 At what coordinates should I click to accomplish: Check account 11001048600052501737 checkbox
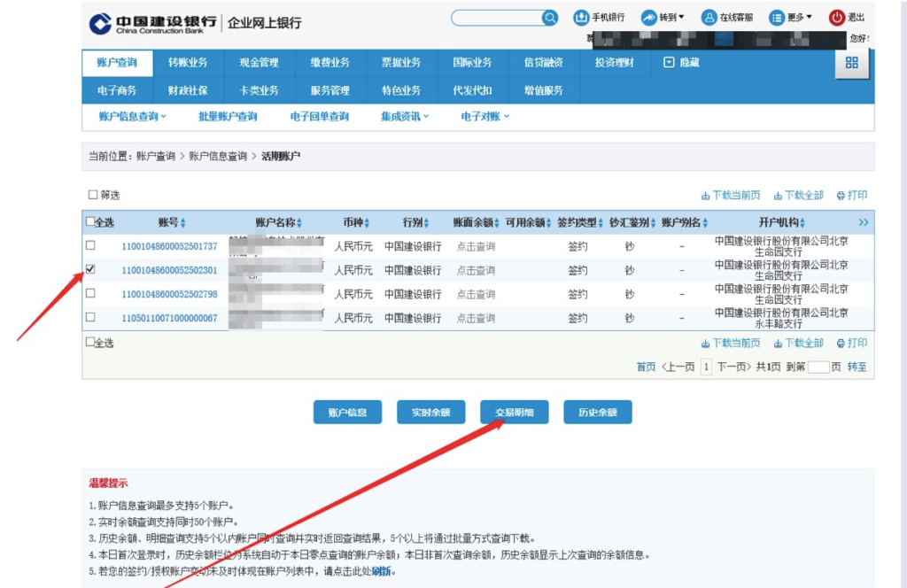point(90,245)
